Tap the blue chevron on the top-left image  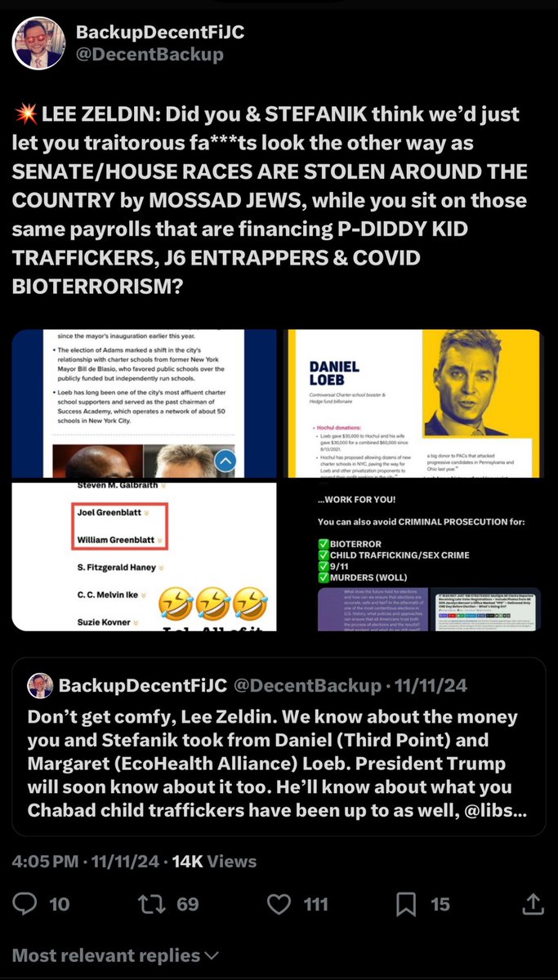(225, 461)
